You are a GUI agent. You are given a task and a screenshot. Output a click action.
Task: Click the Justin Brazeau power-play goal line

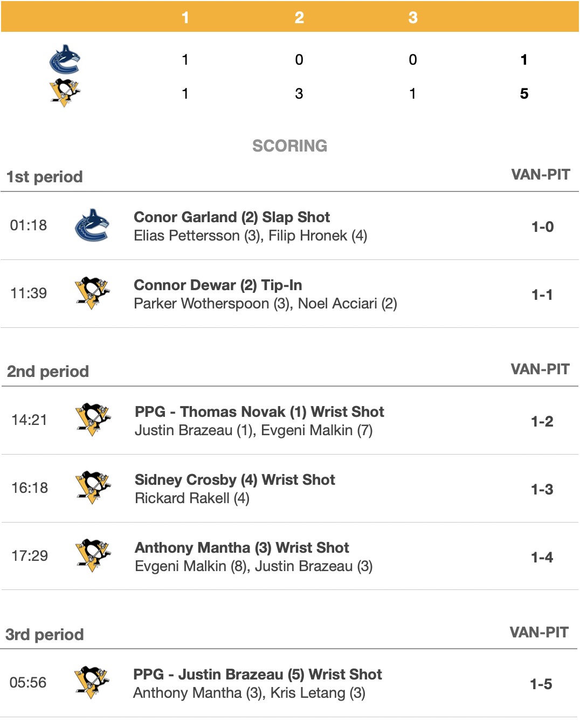click(x=258, y=675)
